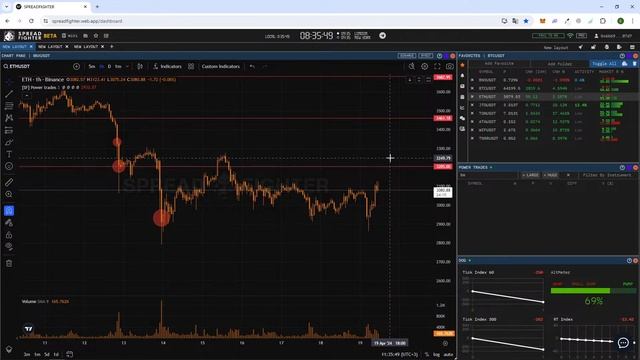Select the ETHUSDT row in Favorites
The image size is (640, 360).
coord(553,97)
